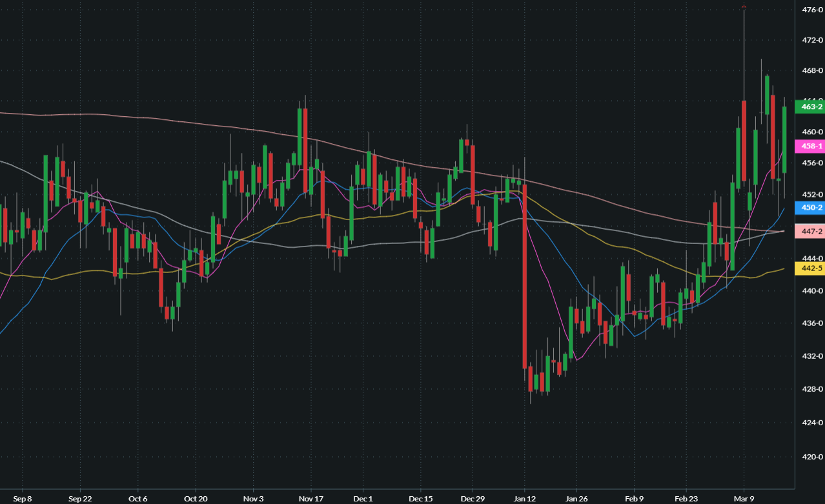The width and height of the screenshot is (825, 504).
Task: Select the 436-0 level on price axis
Action: tap(811, 323)
